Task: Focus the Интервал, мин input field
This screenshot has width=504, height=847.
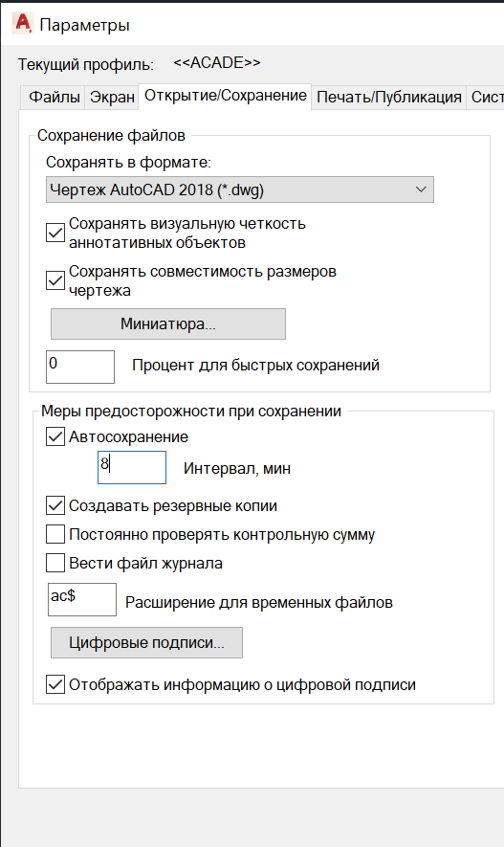Action: pos(132,467)
